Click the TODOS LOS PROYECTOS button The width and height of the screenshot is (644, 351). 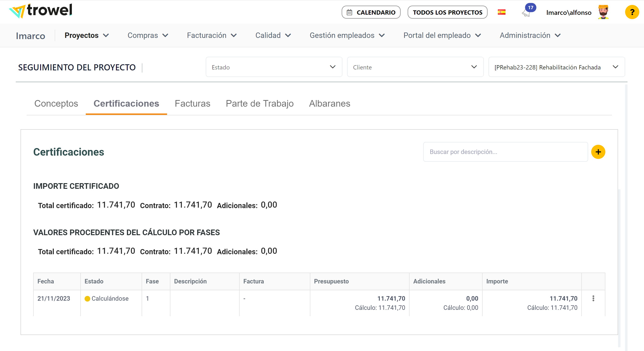coord(447,12)
